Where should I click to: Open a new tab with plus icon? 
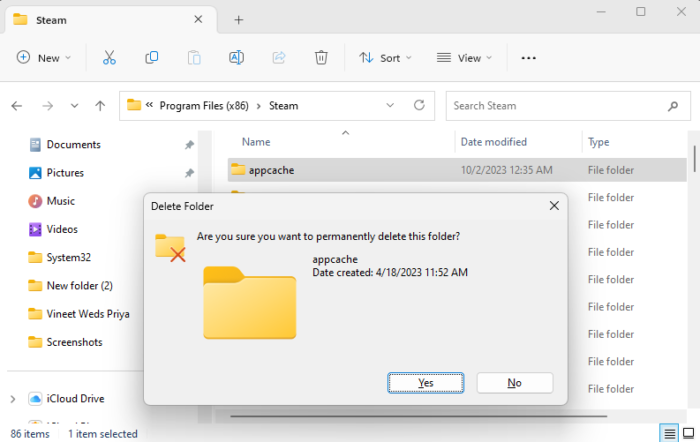pyautogui.click(x=239, y=20)
